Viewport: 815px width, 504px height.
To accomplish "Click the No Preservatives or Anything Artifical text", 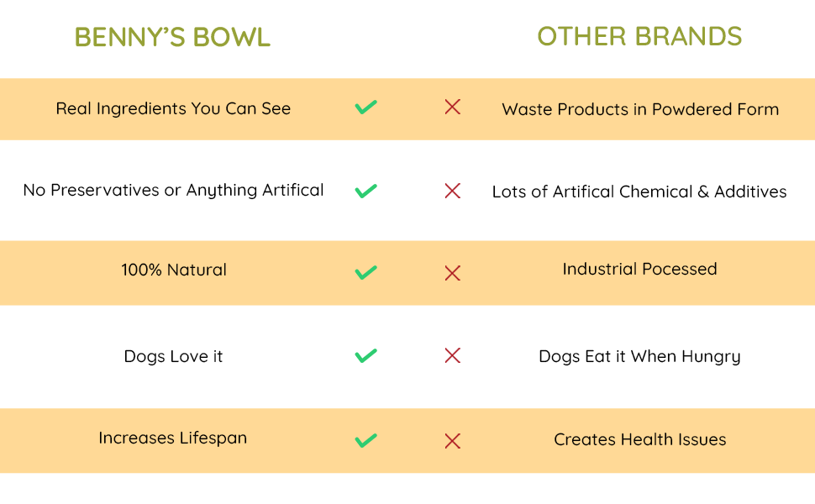I will click(x=173, y=191).
